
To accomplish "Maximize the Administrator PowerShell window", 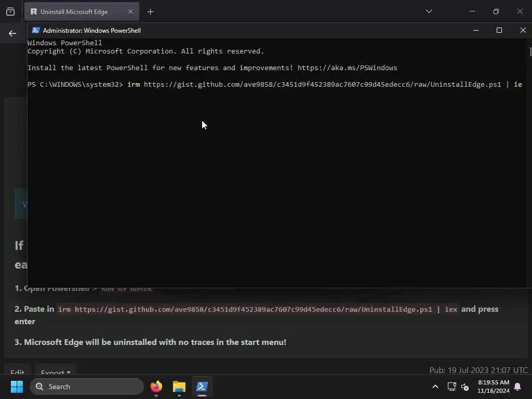I will coord(499,30).
